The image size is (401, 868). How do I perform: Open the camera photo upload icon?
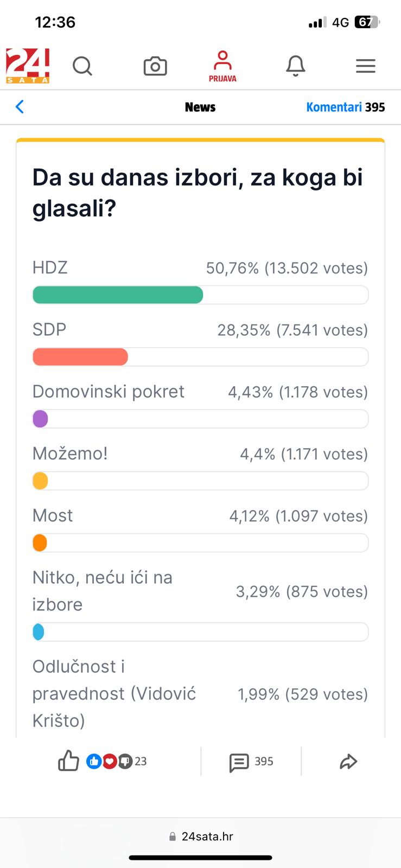click(x=155, y=66)
